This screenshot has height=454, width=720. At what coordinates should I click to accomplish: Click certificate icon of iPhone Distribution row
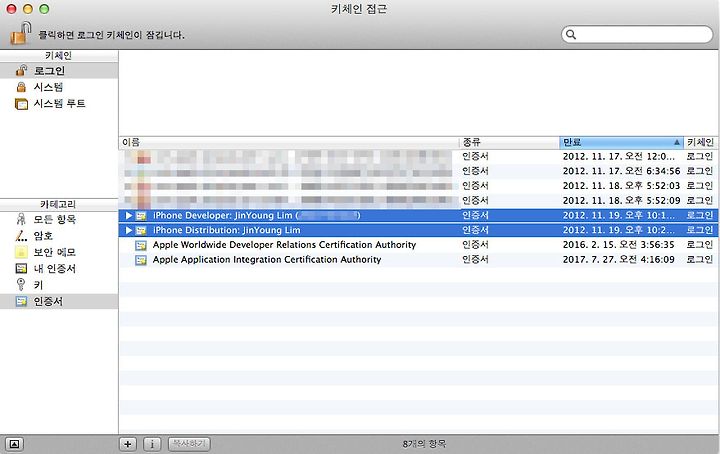click(x=141, y=230)
